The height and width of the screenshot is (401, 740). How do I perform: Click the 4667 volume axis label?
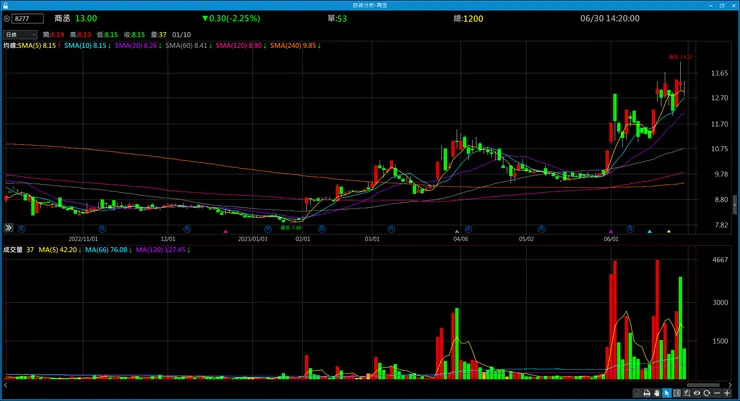[x=720, y=259]
